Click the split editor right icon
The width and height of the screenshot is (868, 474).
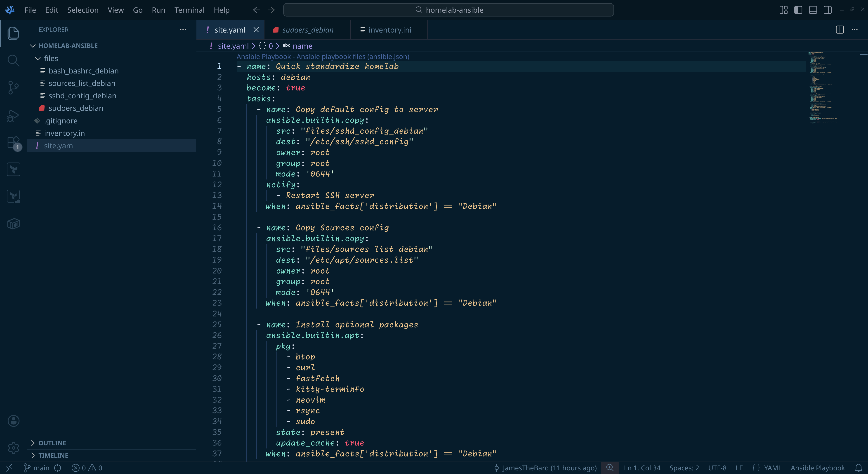(x=840, y=30)
